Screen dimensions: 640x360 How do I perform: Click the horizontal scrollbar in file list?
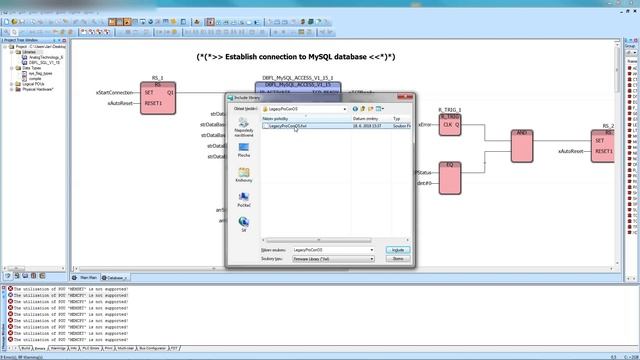click(318, 240)
